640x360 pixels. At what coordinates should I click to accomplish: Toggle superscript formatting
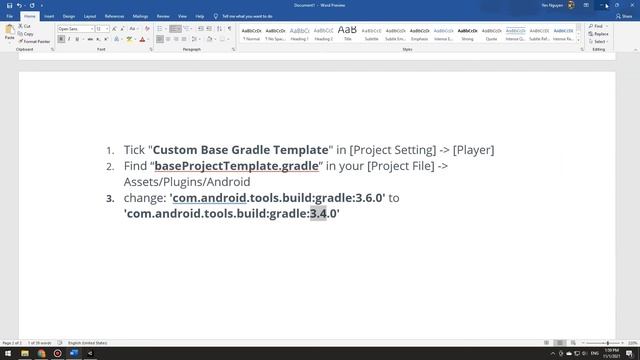coord(106,39)
